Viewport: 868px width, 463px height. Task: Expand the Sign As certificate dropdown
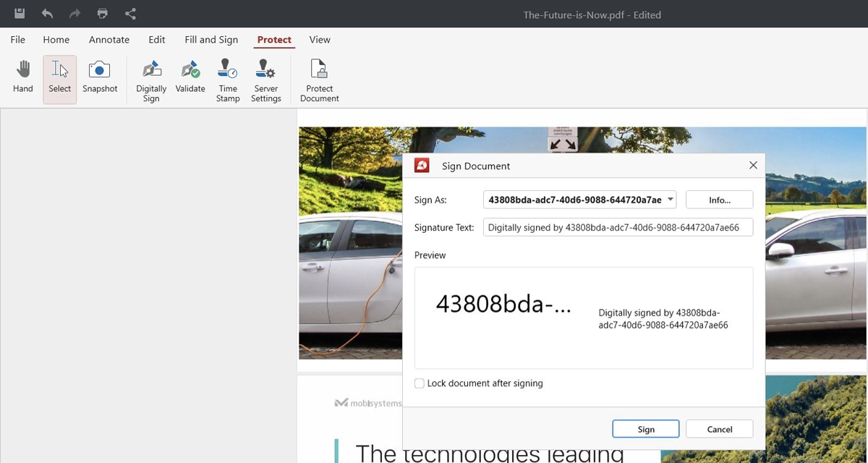pyautogui.click(x=580, y=200)
